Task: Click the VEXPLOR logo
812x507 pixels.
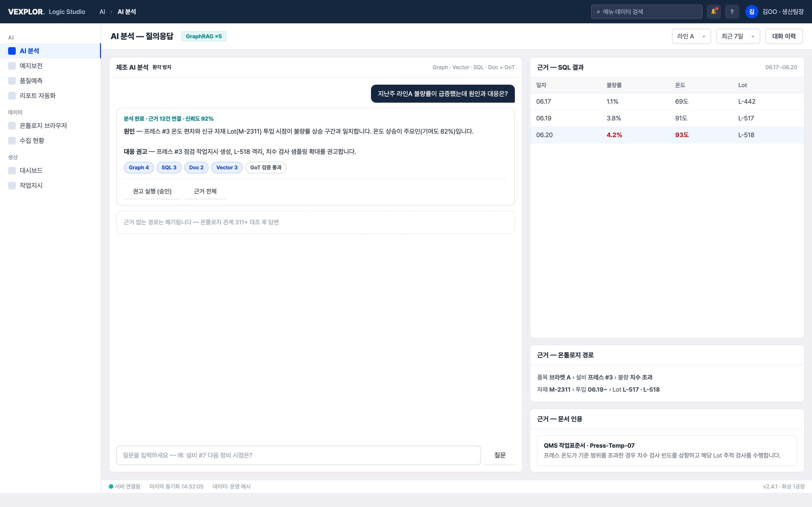Action: 26,12
